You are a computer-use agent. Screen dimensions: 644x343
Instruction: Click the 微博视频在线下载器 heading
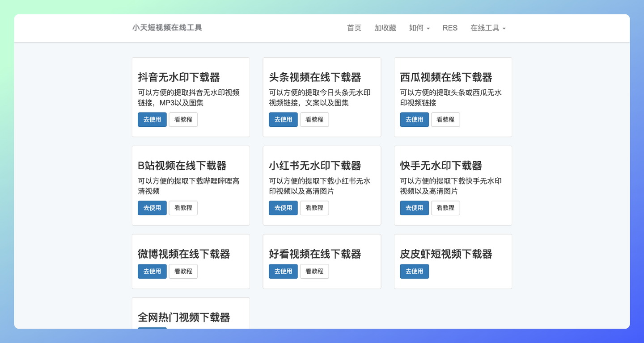[x=184, y=254]
